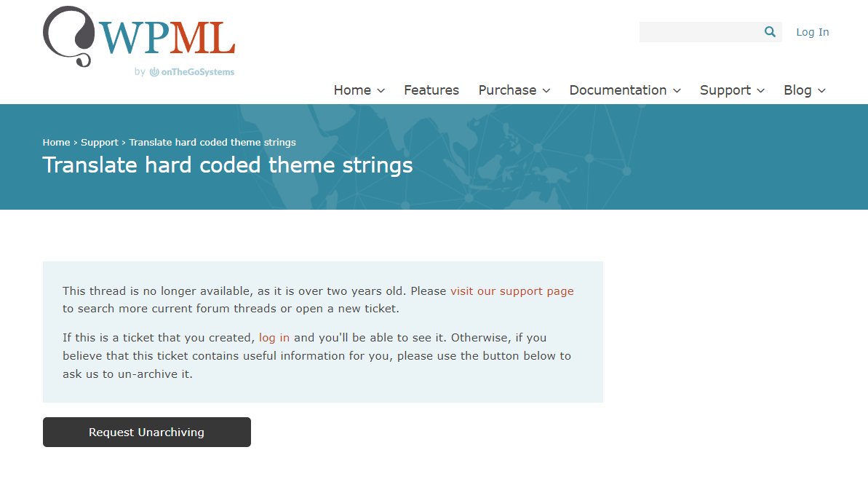Click the WPML logo
This screenshot has height=482, width=868.
(138, 36)
